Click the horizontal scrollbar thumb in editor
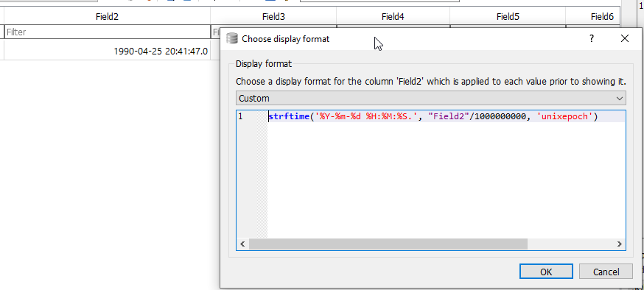Screen dimensions: 644x290 pyautogui.click(x=388, y=244)
